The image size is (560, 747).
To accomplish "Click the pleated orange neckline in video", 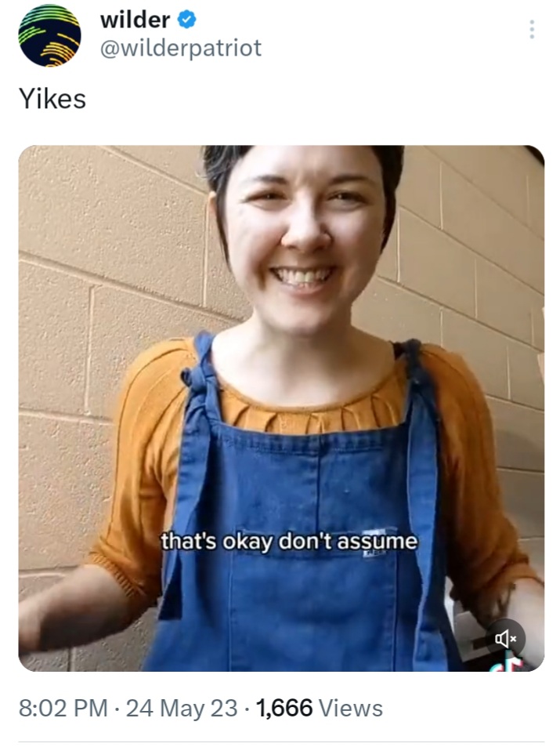I will point(309,410).
